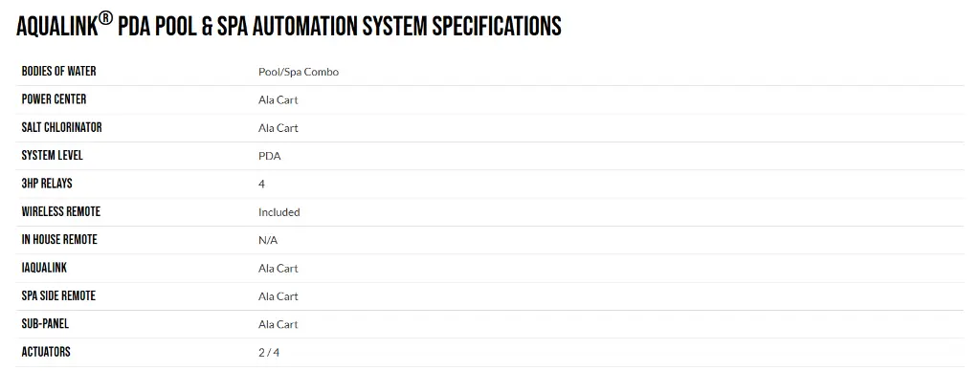Select the Wireless Remote label
Screen dimensions: 980x371
(60, 211)
